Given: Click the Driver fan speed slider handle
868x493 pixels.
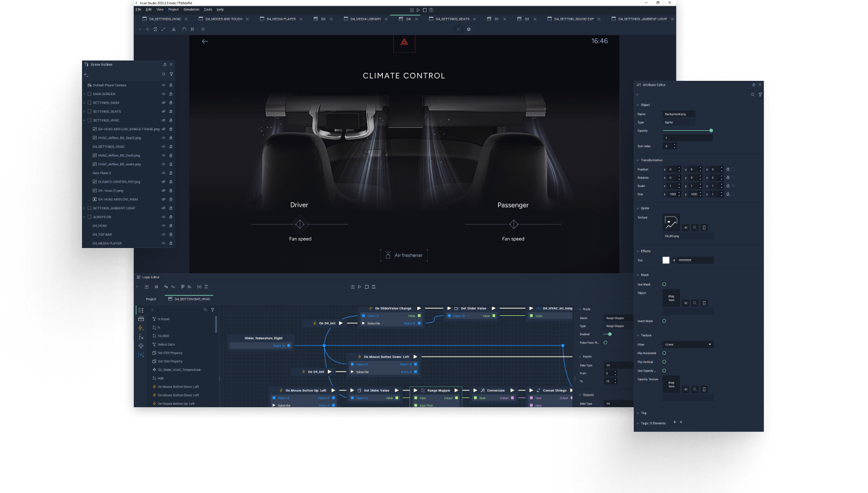Looking at the screenshot, I should click(300, 224).
